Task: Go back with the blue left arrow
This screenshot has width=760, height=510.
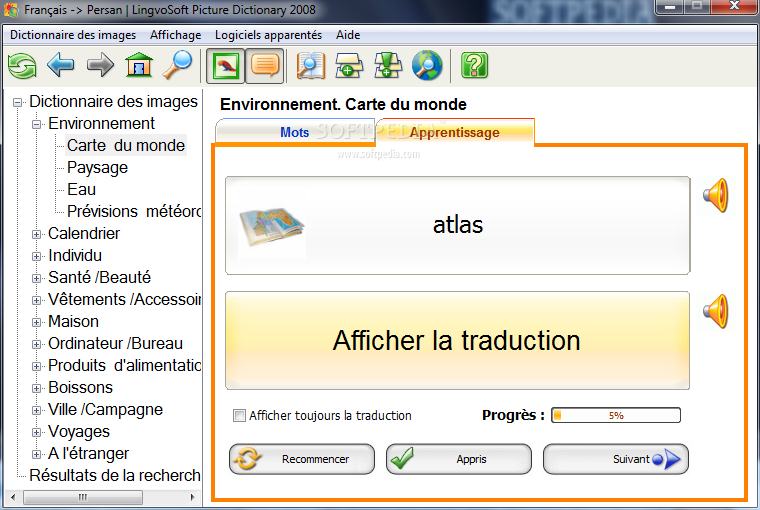Action: pyautogui.click(x=61, y=65)
